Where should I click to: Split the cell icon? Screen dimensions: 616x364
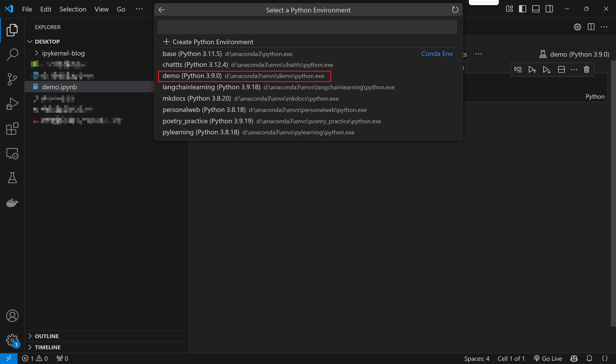[x=561, y=70]
